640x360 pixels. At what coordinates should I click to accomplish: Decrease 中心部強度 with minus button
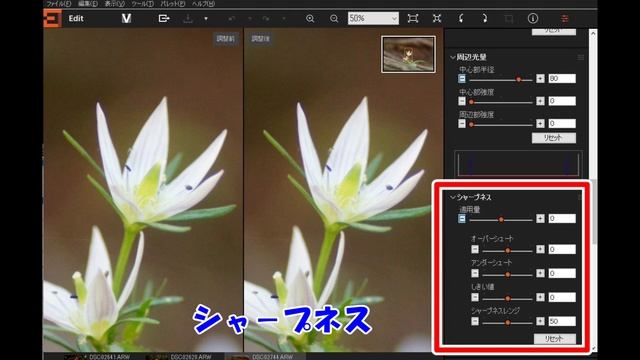click(x=462, y=101)
